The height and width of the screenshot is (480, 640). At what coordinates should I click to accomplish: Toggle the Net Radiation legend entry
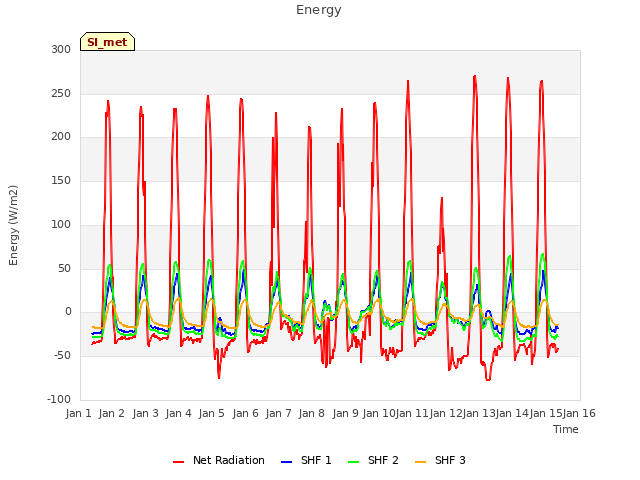pyautogui.click(x=219, y=460)
